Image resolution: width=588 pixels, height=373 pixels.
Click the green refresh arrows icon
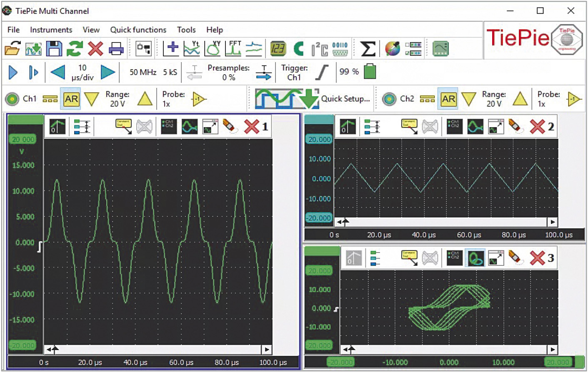tap(75, 49)
